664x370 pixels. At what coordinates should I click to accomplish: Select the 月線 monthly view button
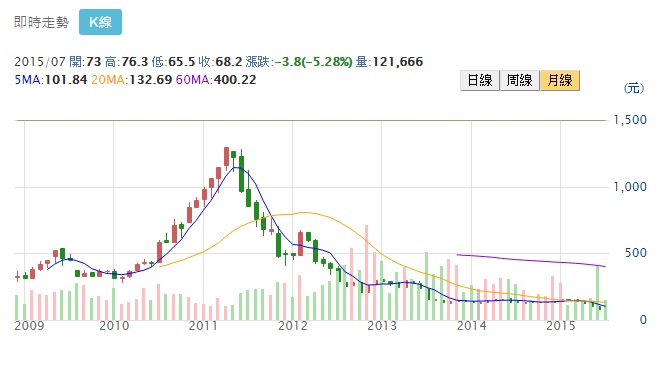[560, 80]
